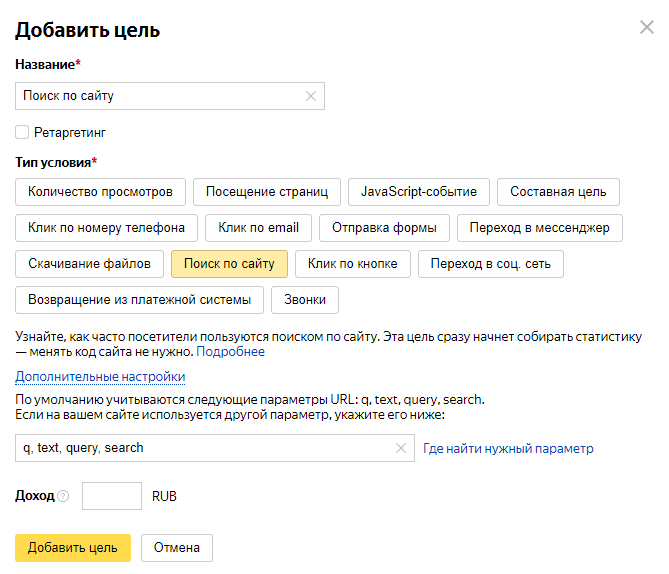Focus the Доход amount input field
This screenshot has height=574, width=669.
pos(112,496)
